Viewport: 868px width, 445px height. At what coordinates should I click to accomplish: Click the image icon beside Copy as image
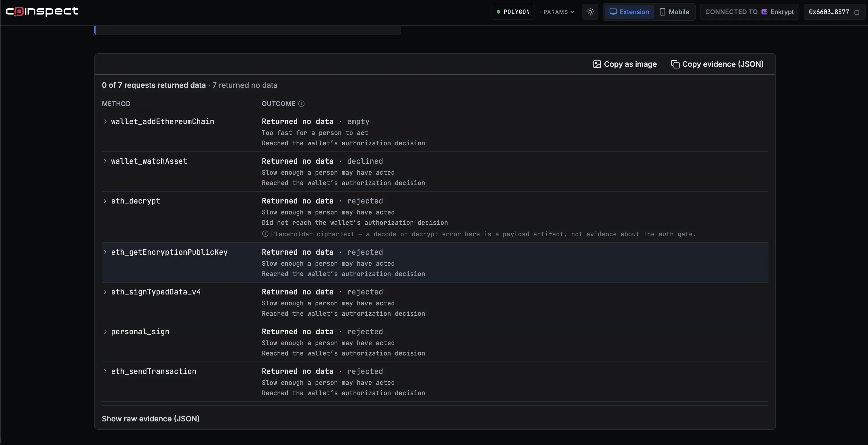tap(597, 64)
